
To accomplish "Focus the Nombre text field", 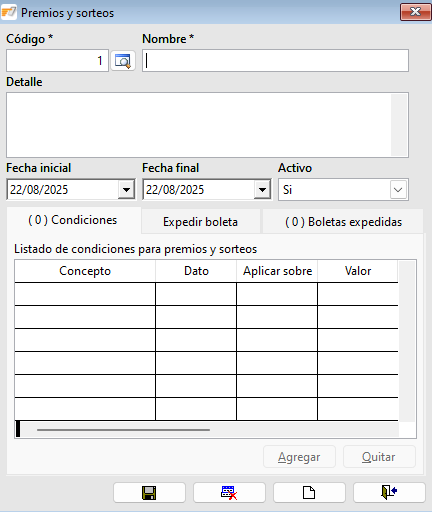I will click(275, 61).
